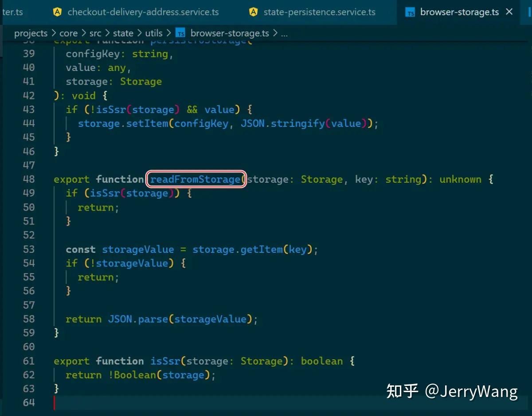532x416 pixels.
Task: Click line number 39 in the gutter
Action: pyautogui.click(x=29, y=54)
